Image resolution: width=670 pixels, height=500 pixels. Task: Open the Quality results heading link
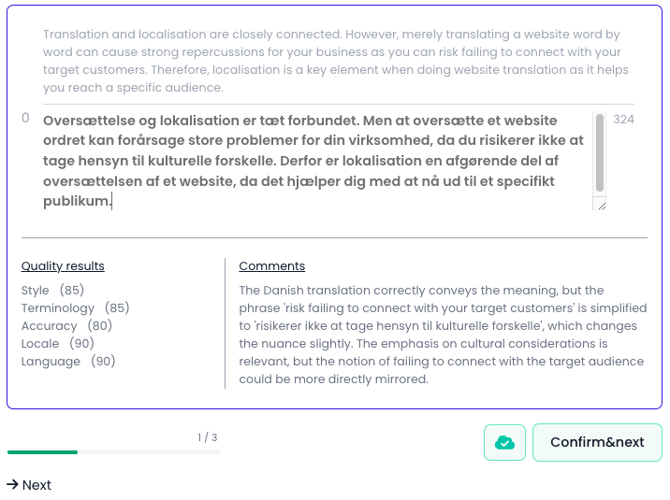[x=63, y=266]
